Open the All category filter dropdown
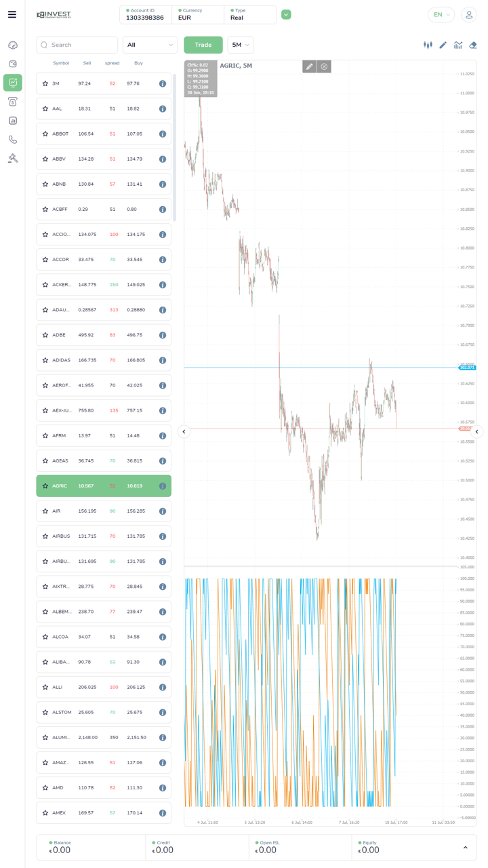The width and height of the screenshot is (488, 868). click(150, 45)
